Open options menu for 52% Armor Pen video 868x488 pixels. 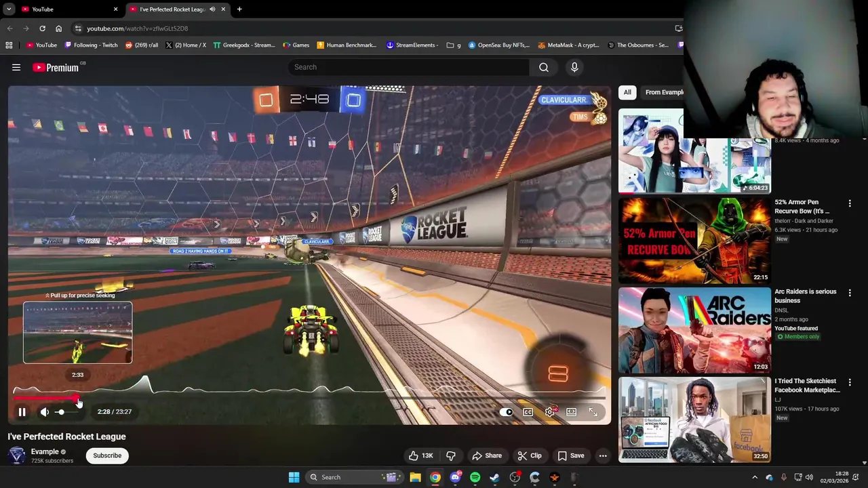click(850, 203)
